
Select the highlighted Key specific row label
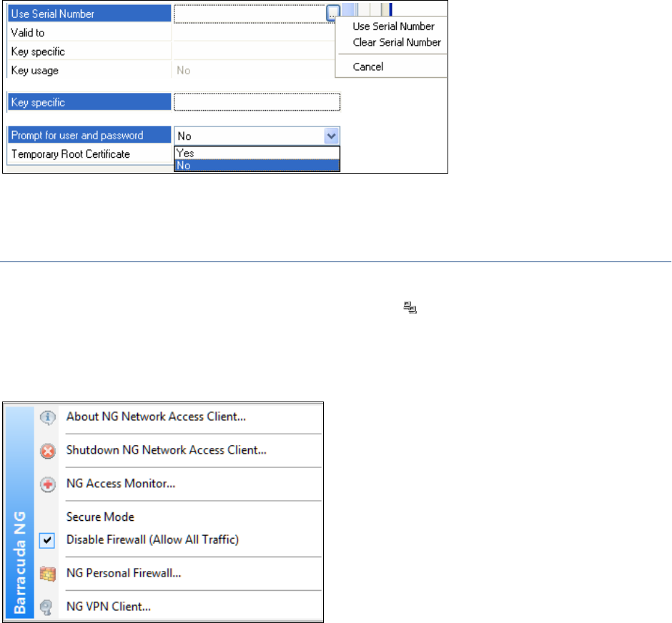89,102
